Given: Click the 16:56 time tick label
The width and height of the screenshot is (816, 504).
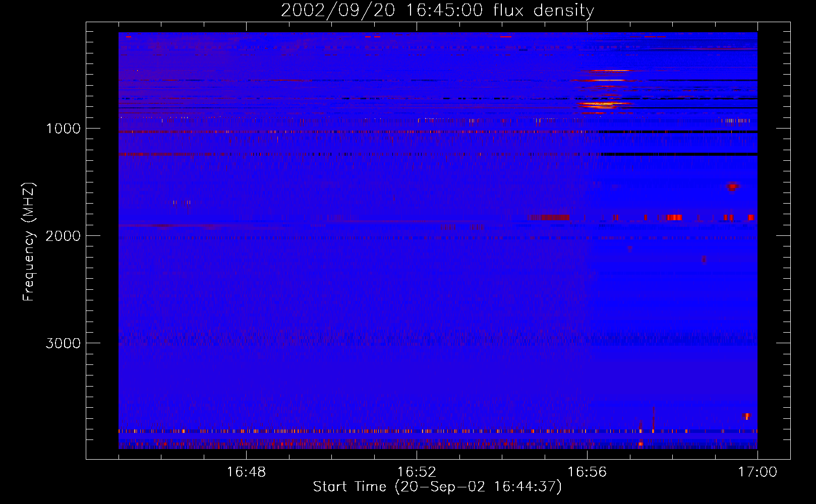Looking at the screenshot, I should [x=587, y=472].
